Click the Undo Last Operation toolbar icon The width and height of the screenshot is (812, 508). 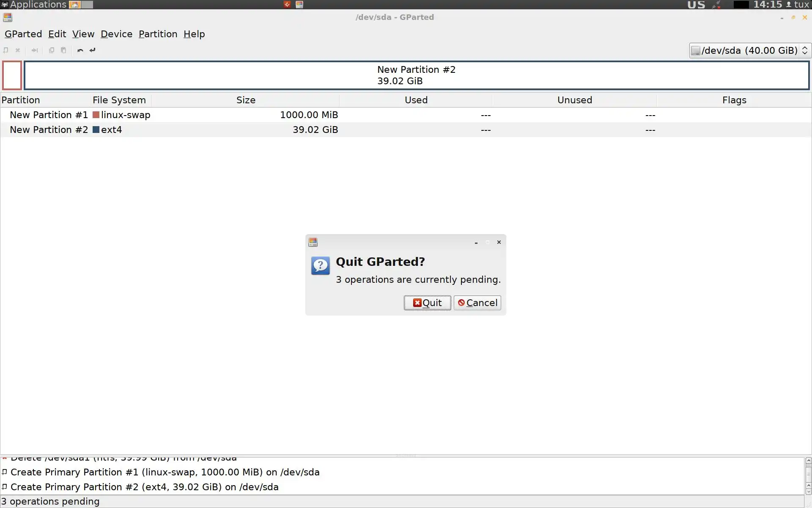80,50
